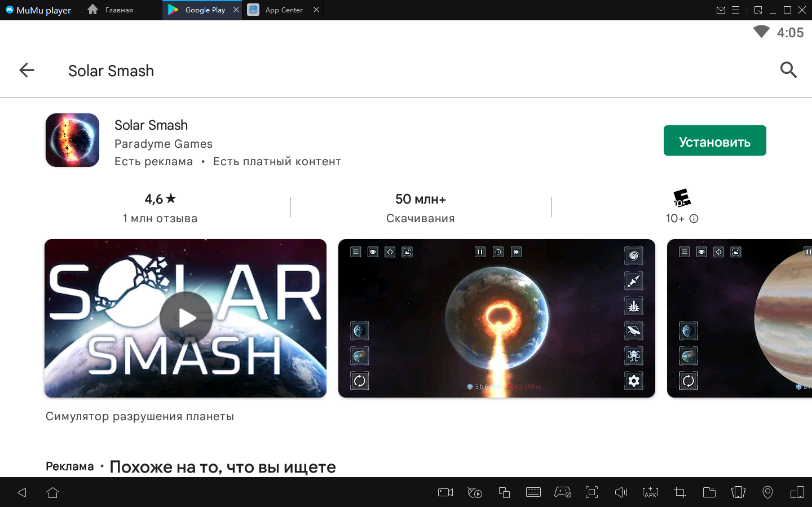
Task: Close the Google Play tab
Action: tap(236, 10)
